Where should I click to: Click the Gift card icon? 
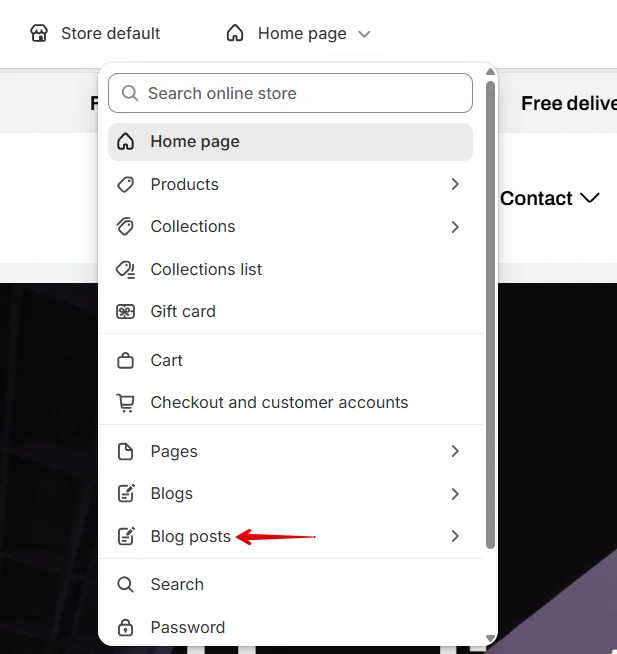click(x=126, y=312)
